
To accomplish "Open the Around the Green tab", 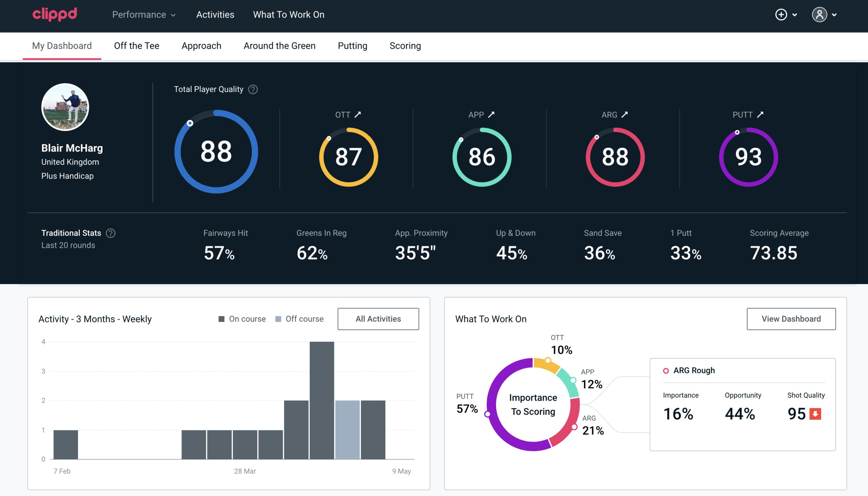I will coord(279,46).
